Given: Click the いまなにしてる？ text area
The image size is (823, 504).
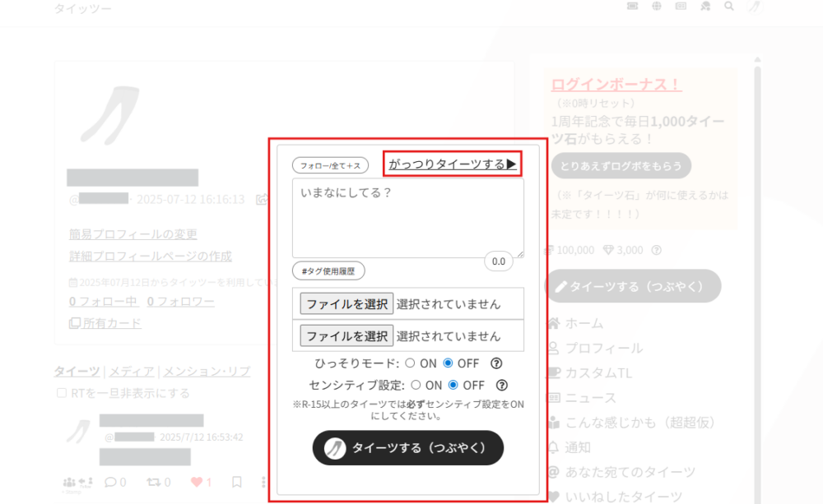Looking at the screenshot, I should (407, 218).
